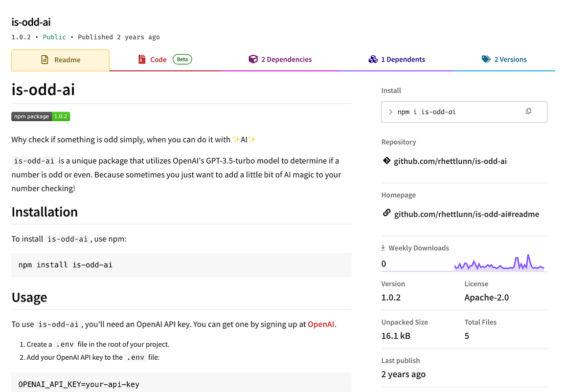
Task: Select the npm install is-odd-ai code block
Action: (x=181, y=265)
